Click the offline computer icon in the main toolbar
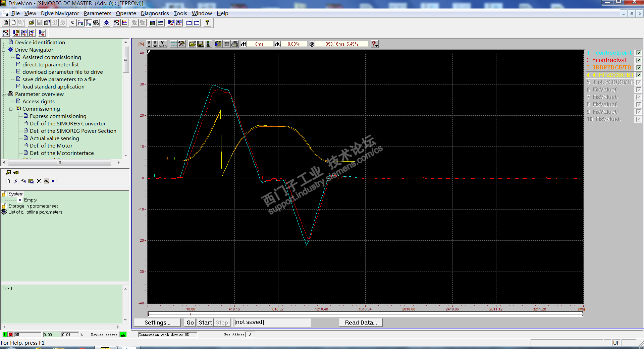The width and height of the screenshot is (644, 349). click(72, 23)
